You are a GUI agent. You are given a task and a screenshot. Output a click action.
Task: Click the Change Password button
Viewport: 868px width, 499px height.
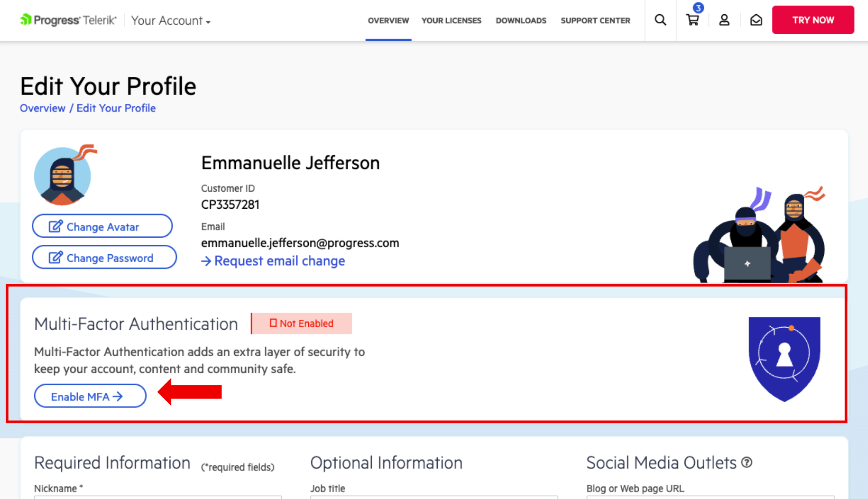[x=104, y=257]
